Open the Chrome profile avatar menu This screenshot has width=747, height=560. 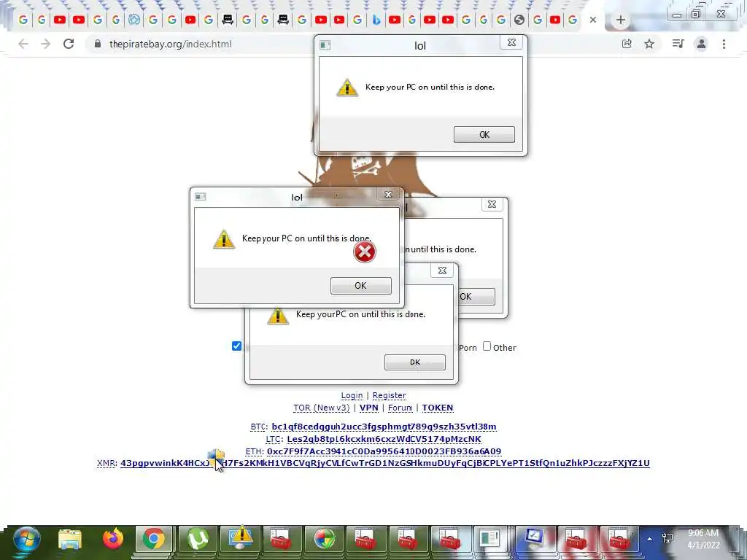[x=701, y=44]
